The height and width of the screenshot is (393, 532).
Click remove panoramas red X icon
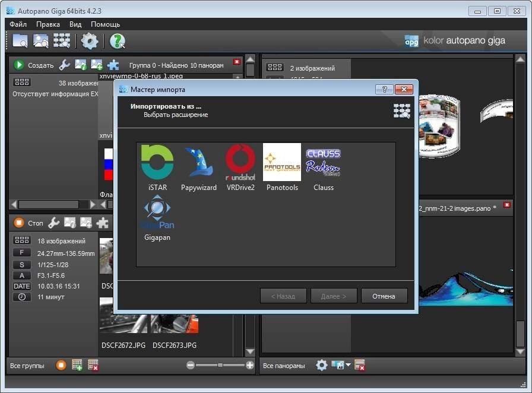359,365
